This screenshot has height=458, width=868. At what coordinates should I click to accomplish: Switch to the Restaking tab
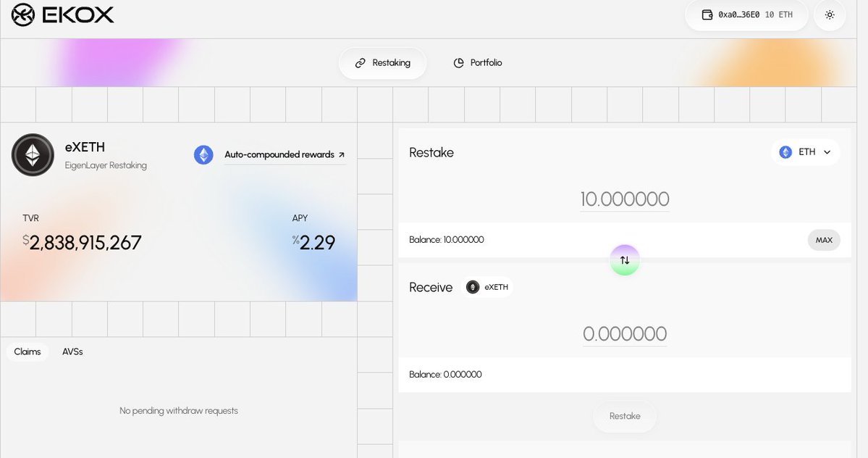coord(382,63)
